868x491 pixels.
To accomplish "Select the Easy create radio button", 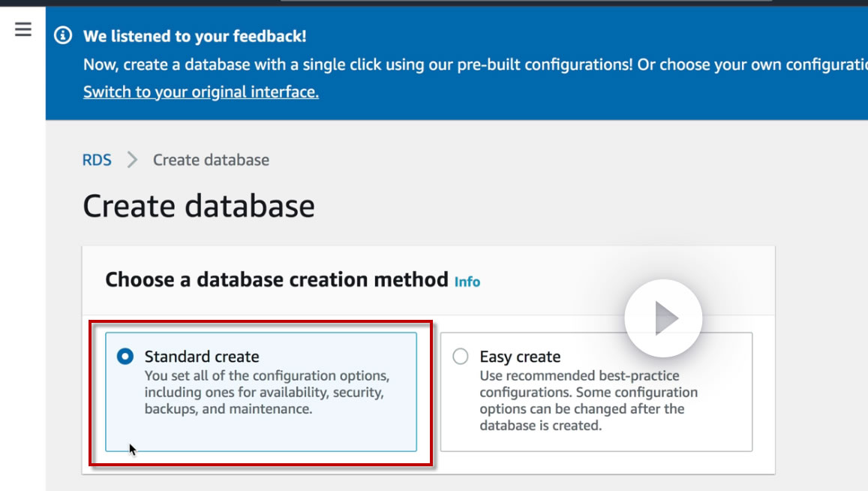I will click(461, 357).
